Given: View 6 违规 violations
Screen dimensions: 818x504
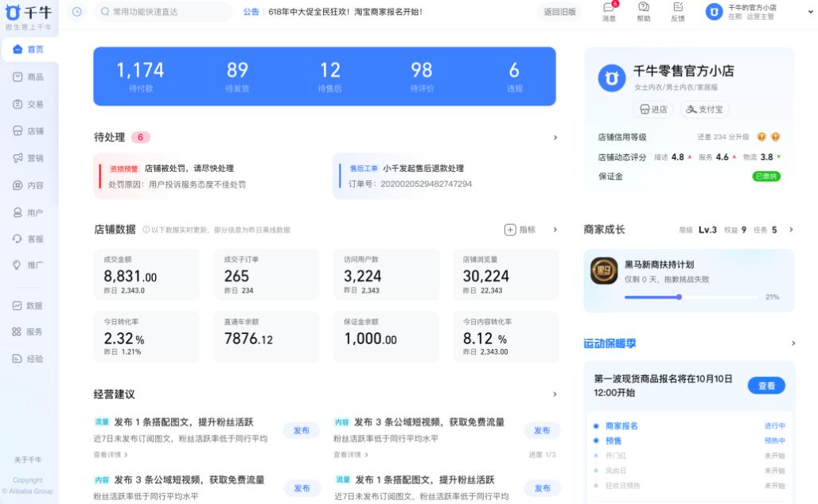Looking at the screenshot, I should pyautogui.click(x=514, y=76).
